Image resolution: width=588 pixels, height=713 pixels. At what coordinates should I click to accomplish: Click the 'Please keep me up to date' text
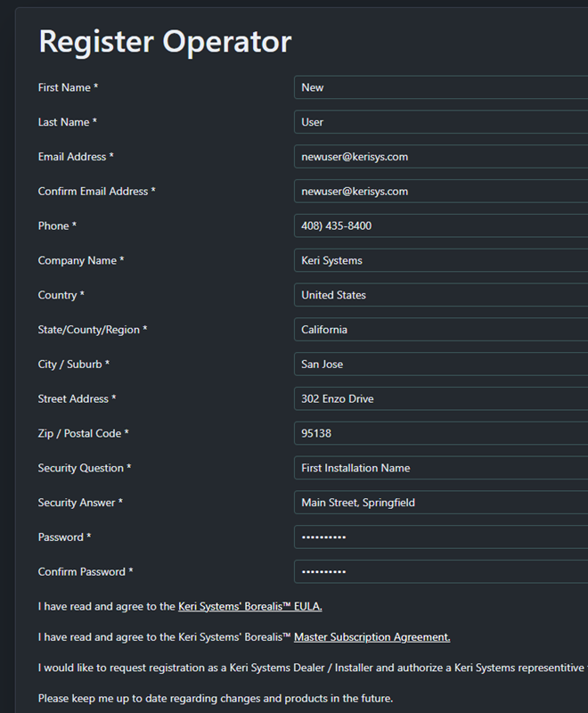[x=216, y=699]
